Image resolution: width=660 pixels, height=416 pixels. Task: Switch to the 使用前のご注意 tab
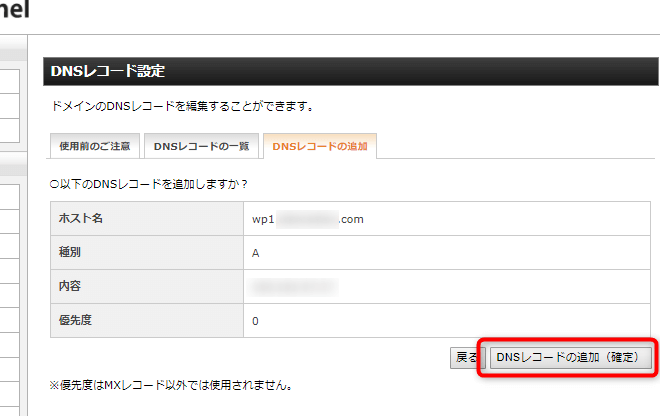point(94,146)
